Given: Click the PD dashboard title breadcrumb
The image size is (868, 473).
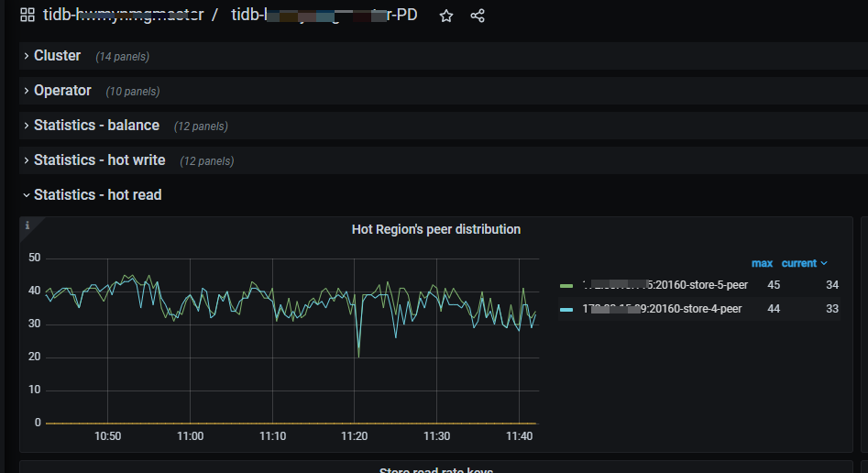Looking at the screenshot, I should (x=324, y=15).
